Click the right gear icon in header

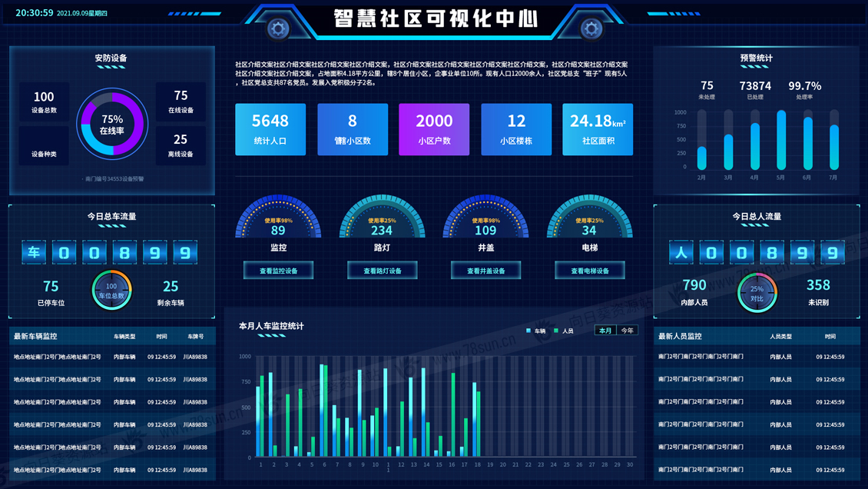(591, 29)
